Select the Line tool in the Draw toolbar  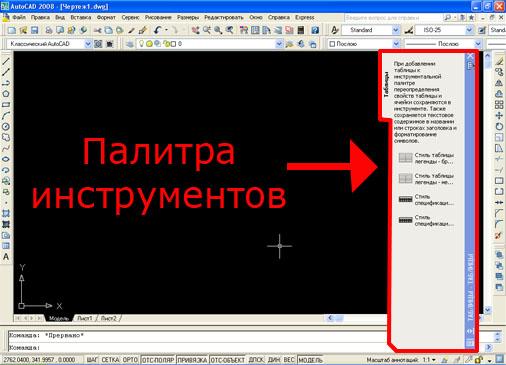pyautogui.click(x=6, y=62)
